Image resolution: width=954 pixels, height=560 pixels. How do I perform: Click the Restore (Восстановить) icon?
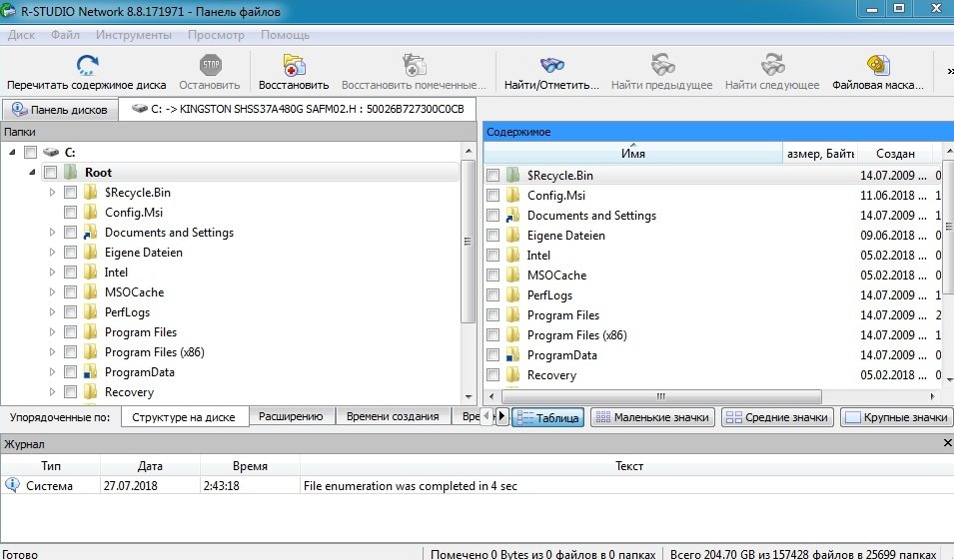click(295, 65)
